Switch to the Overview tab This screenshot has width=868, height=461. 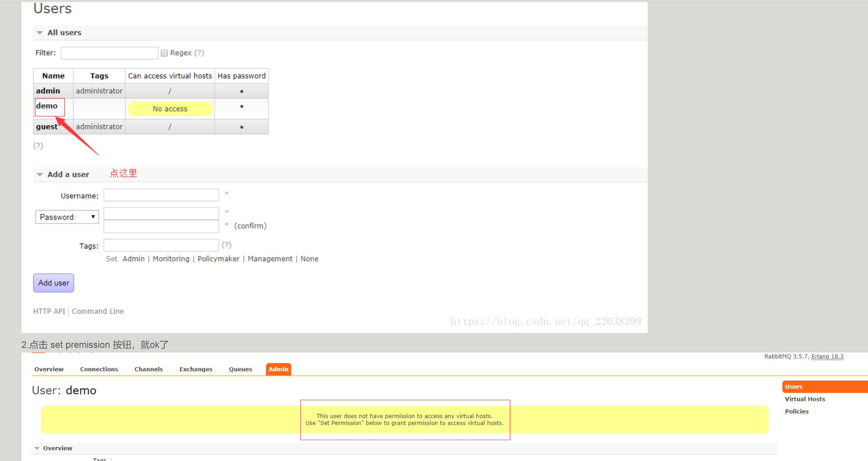(49, 369)
